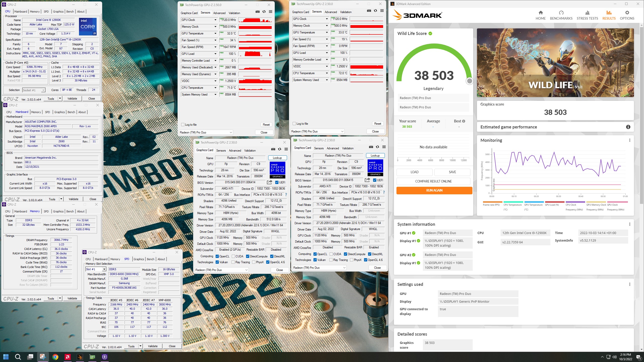Viewport: 644px width, 362px height.
Task: Open Google Chrome from the taskbar
Action: point(55,357)
